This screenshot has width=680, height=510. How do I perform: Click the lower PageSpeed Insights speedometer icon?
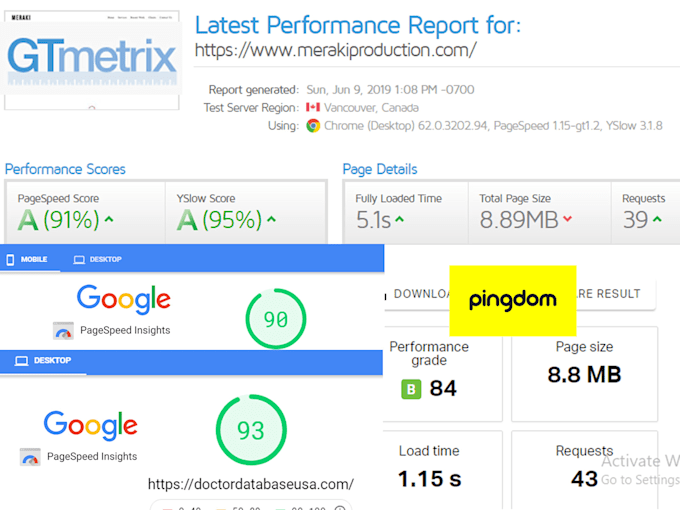[30, 457]
